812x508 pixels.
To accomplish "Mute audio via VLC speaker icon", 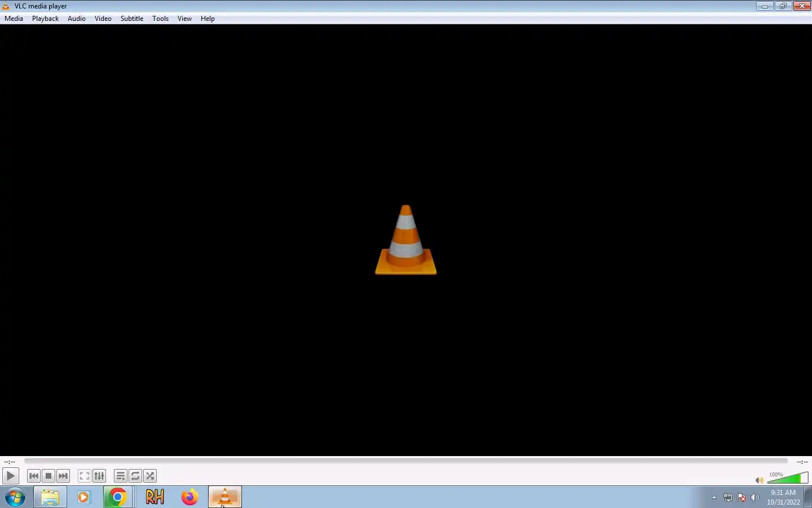I will [759, 480].
